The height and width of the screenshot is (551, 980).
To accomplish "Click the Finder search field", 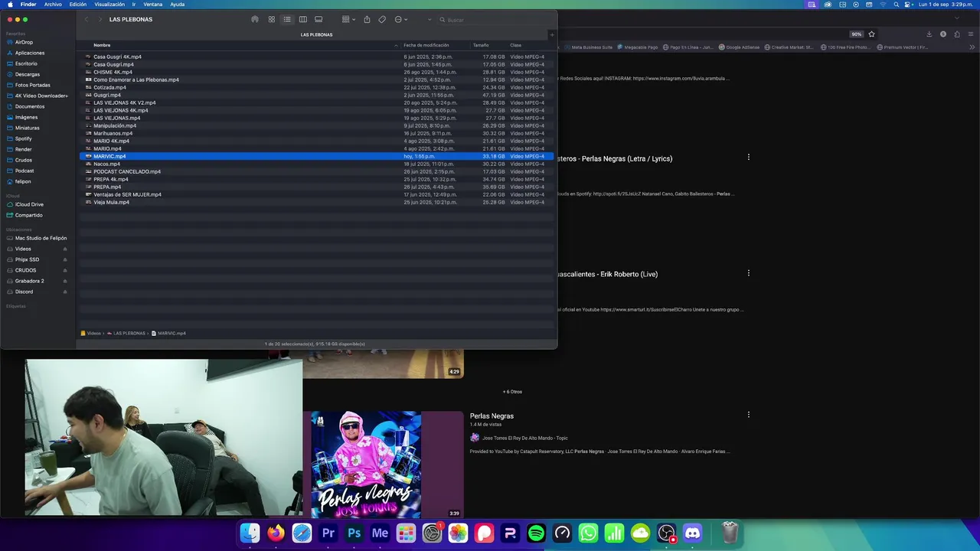I will (x=494, y=19).
